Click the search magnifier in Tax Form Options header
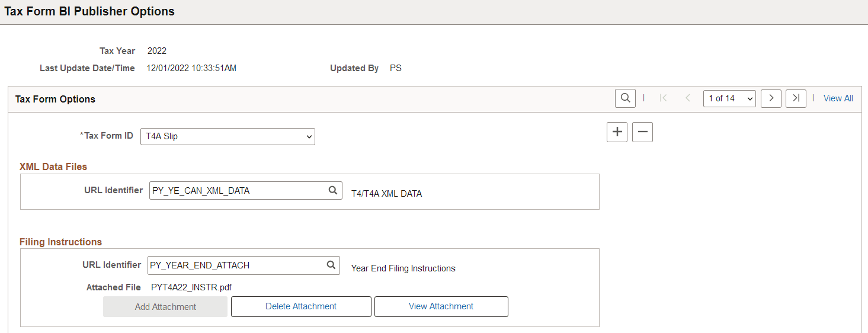This screenshot has height=333, width=868. pyautogui.click(x=625, y=98)
